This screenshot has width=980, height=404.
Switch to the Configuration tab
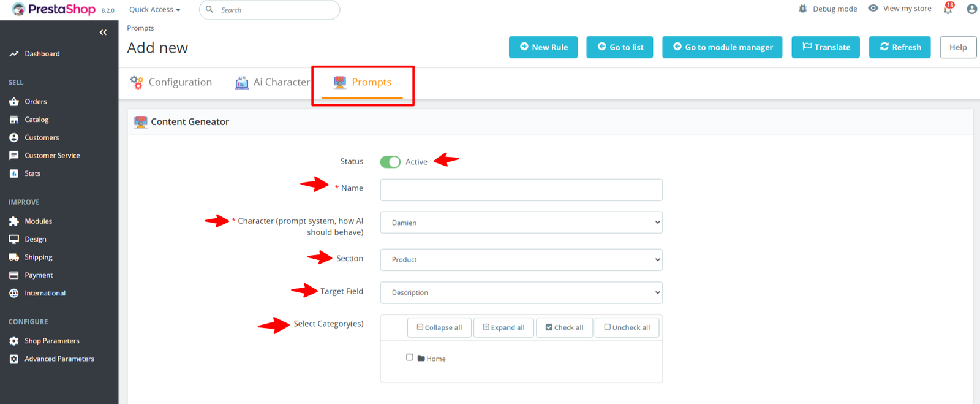179,82
